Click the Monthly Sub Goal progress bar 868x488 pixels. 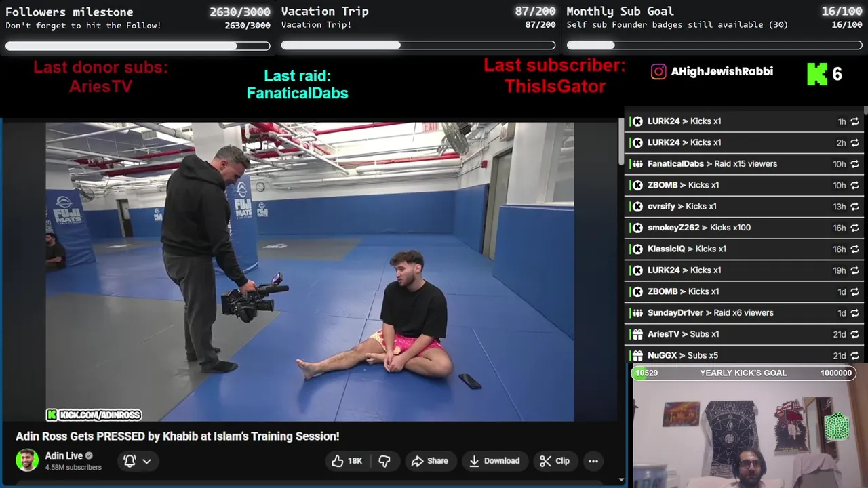[715, 45]
